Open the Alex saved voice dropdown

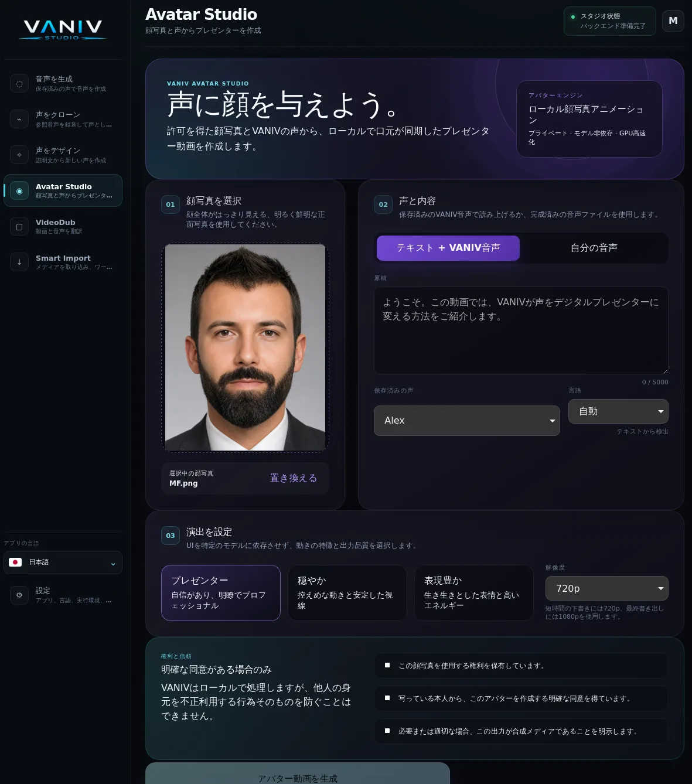pyautogui.click(x=467, y=421)
